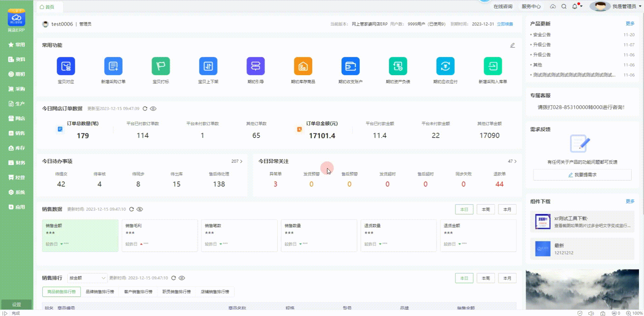Show hidden values in 销售排行 via eye icon
Image resolution: width=644 pixels, height=316 pixels.
coord(182,278)
